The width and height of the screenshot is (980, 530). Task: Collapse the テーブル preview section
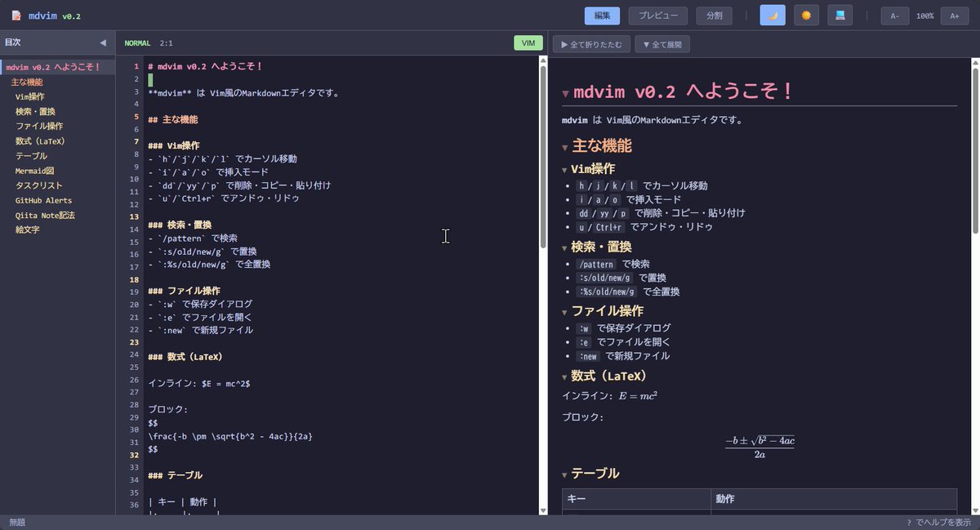pos(566,474)
